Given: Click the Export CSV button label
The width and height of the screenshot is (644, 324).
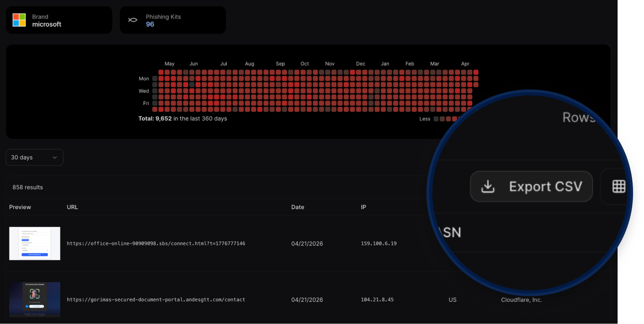Looking at the screenshot, I should pyautogui.click(x=545, y=186).
